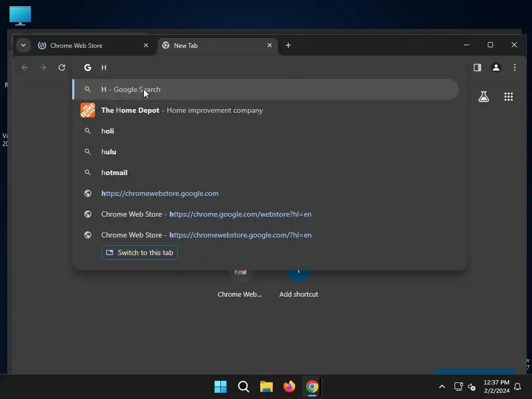Focus the address bar containing H

[x=271, y=68]
